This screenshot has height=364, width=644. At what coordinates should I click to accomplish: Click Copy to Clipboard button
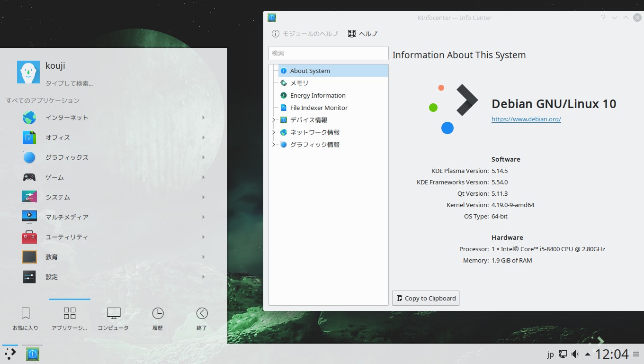[426, 298]
